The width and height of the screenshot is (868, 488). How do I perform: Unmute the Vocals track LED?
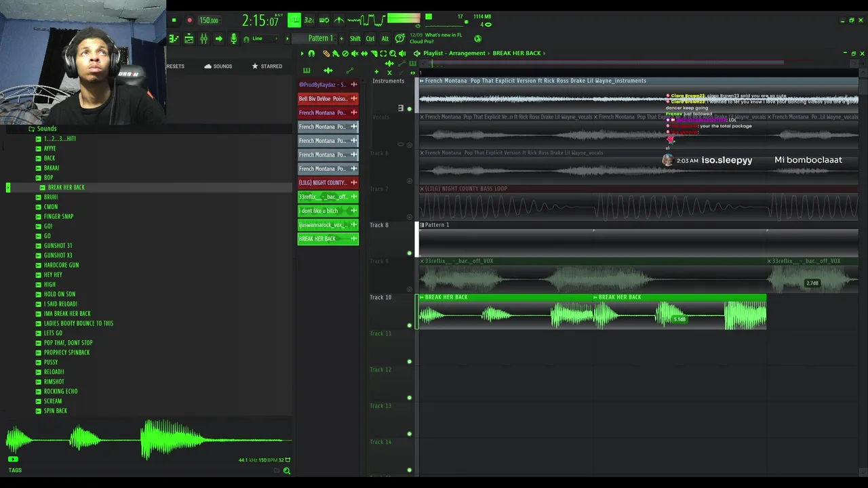[x=409, y=145]
